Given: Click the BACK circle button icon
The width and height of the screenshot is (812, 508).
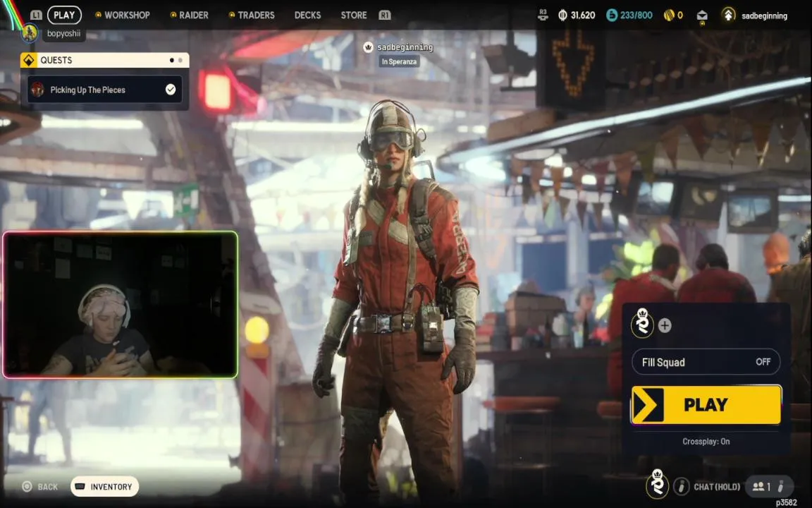Looking at the screenshot, I should coord(27,486).
